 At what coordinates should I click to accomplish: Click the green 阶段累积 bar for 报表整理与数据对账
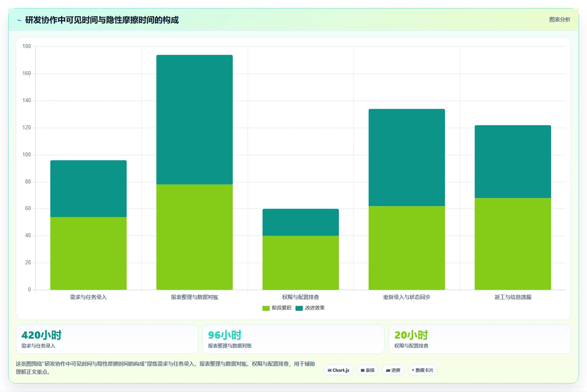click(x=194, y=237)
